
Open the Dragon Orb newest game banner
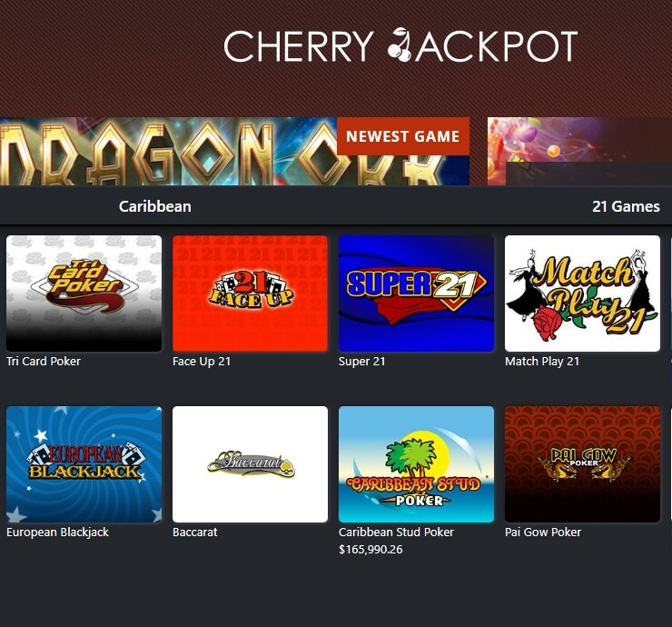234,152
